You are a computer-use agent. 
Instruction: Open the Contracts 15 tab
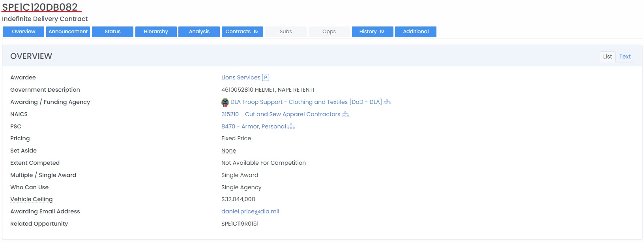[242, 32]
